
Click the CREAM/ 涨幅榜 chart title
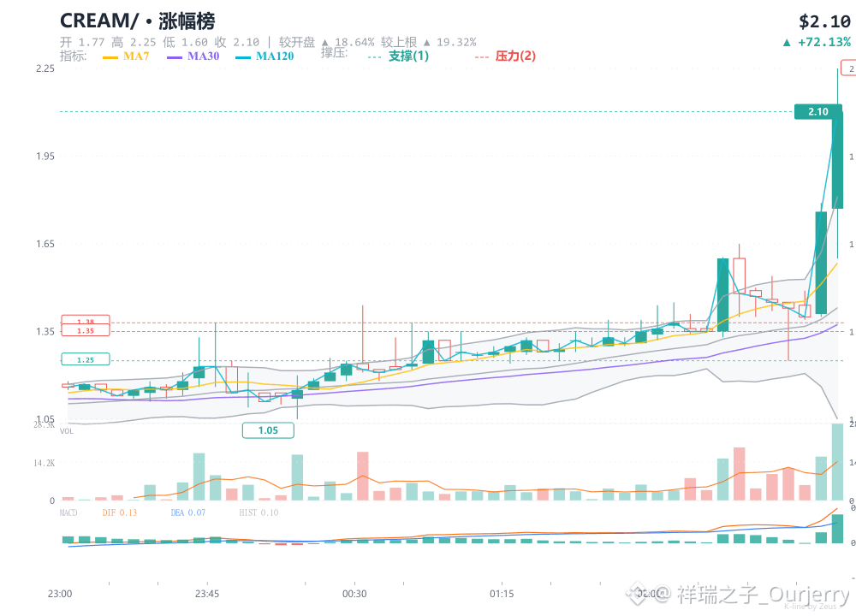138,21
